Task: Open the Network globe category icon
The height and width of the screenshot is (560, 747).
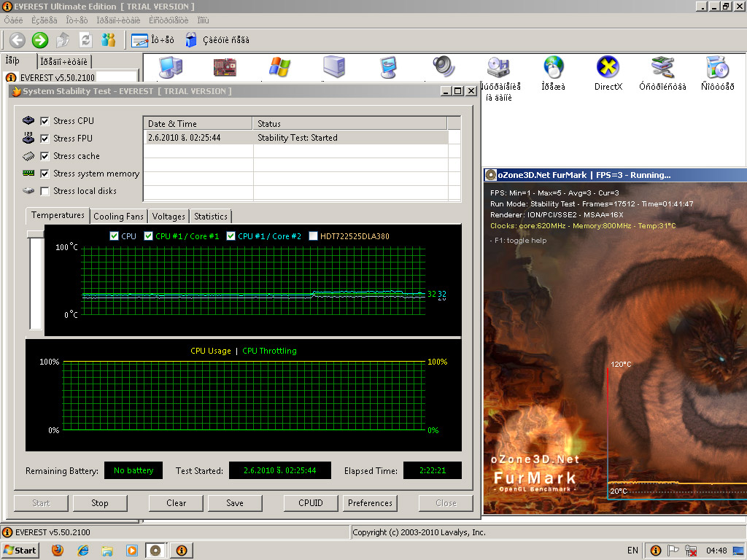Action: point(553,67)
